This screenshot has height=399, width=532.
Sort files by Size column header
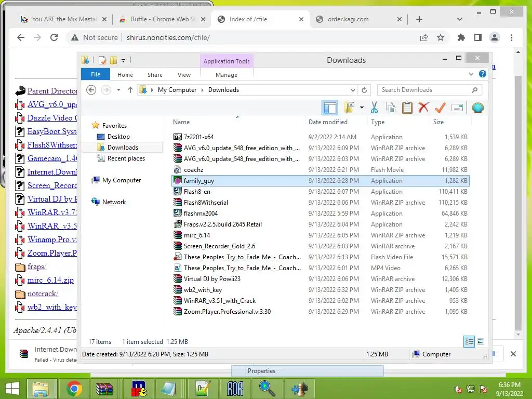pos(438,122)
